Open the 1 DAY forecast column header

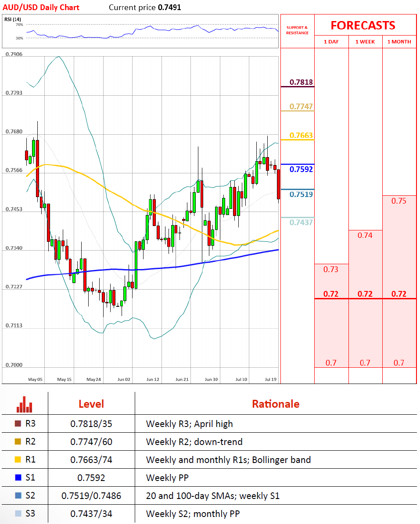[331, 42]
